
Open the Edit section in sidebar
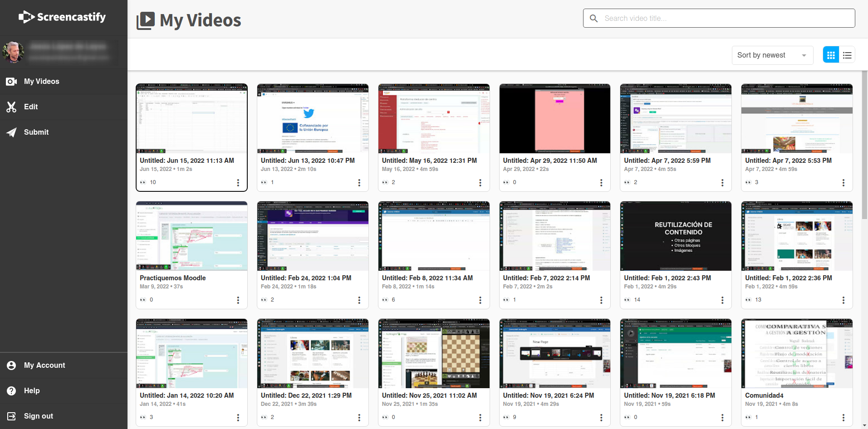[x=64, y=107]
